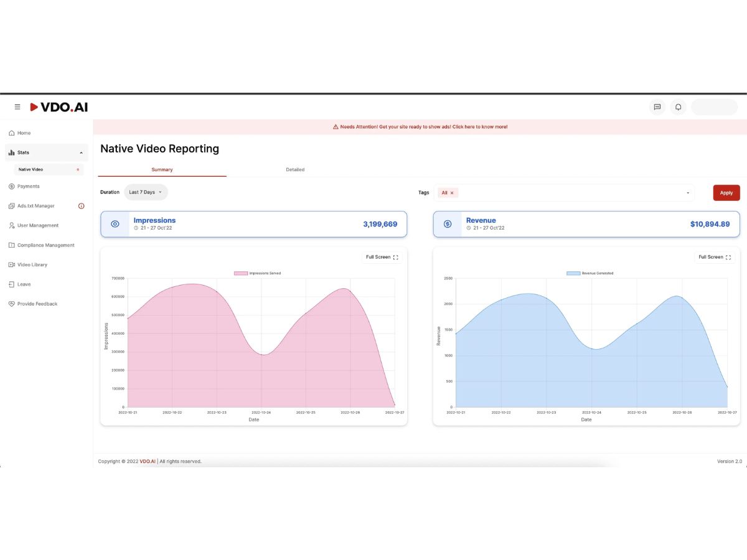
Task: Click the Video Library icon
Action: [x=11, y=264]
